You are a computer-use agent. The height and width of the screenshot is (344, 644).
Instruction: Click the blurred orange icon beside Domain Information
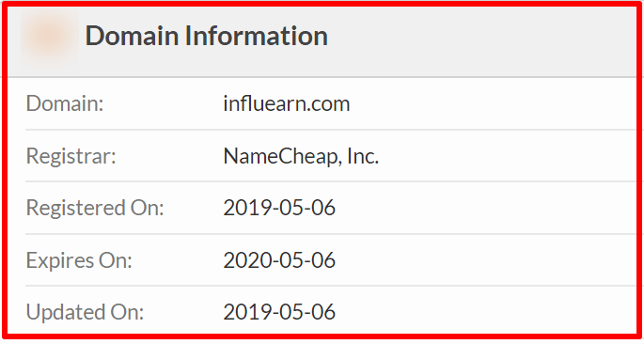[50, 36]
